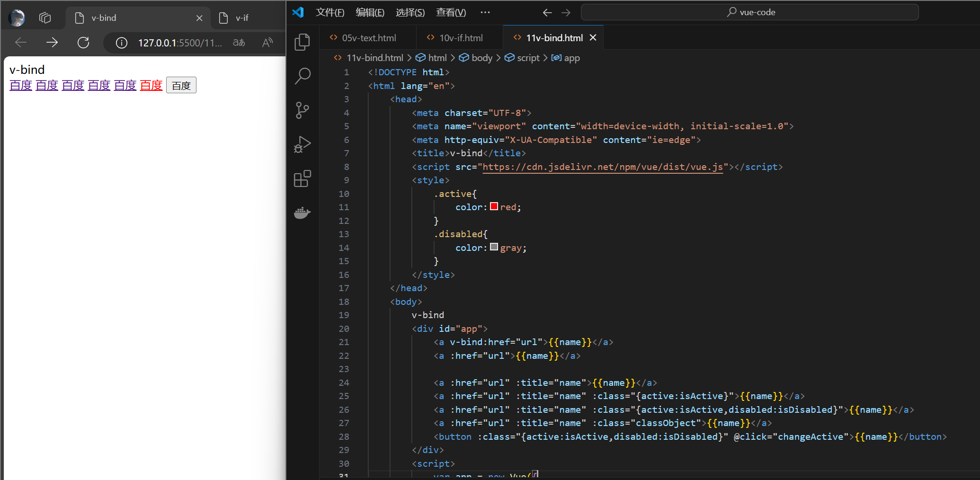View site information icon in address bar

(122, 43)
